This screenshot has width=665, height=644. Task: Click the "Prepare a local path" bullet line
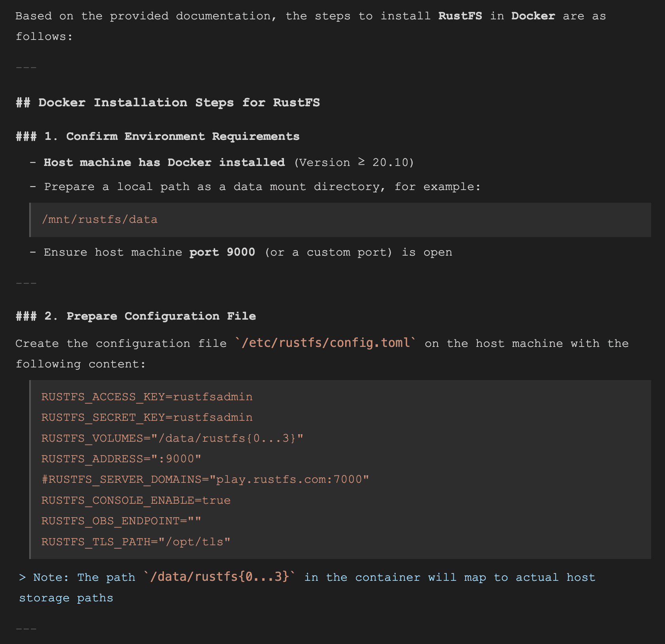pos(262,187)
